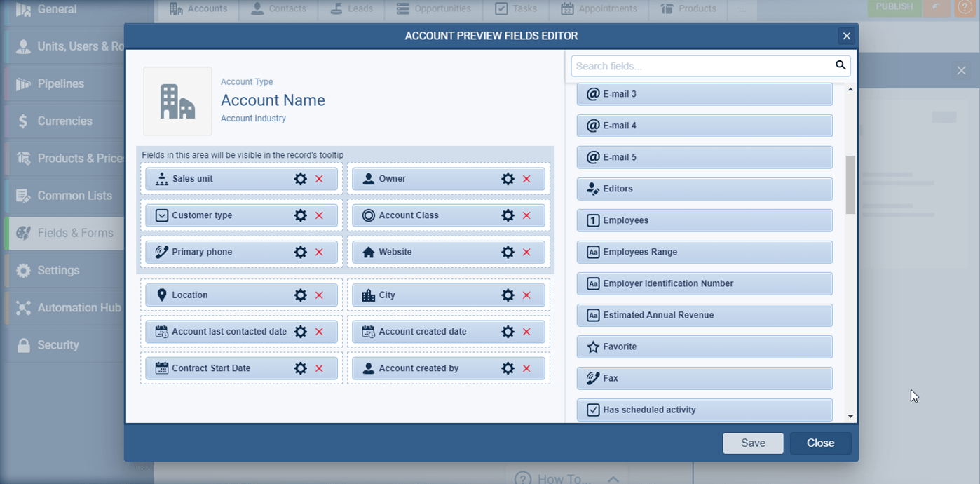
Task: Remove the Primary phone field
Action: [320, 252]
